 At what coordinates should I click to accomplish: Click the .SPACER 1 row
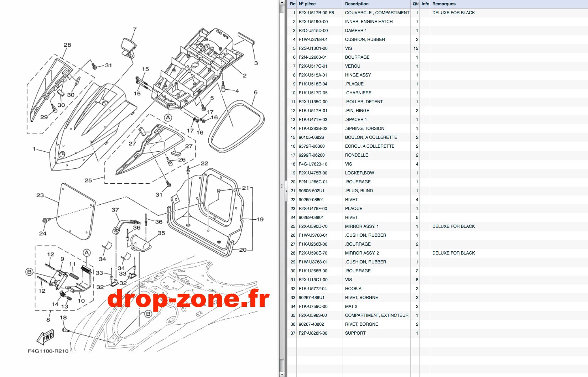coord(438,120)
